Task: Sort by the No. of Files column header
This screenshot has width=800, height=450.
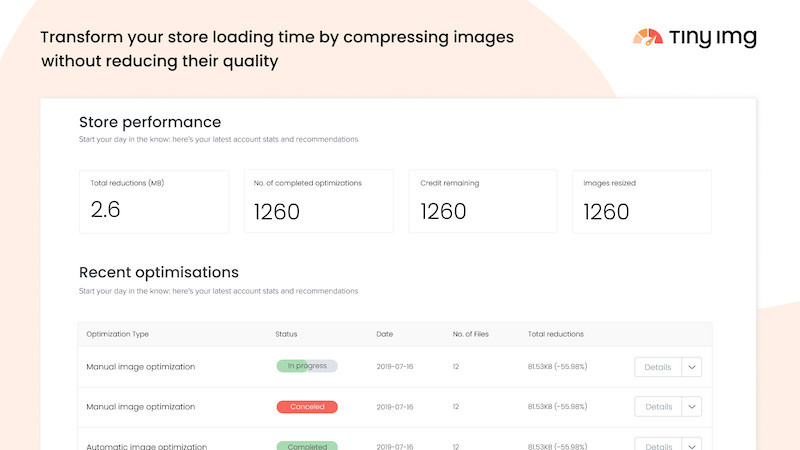Action: [470, 334]
